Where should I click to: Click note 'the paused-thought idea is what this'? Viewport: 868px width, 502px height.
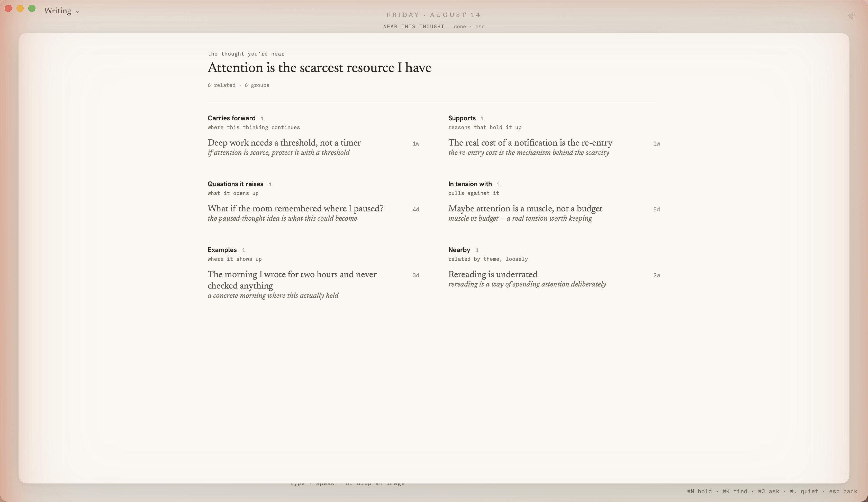tap(282, 218)
